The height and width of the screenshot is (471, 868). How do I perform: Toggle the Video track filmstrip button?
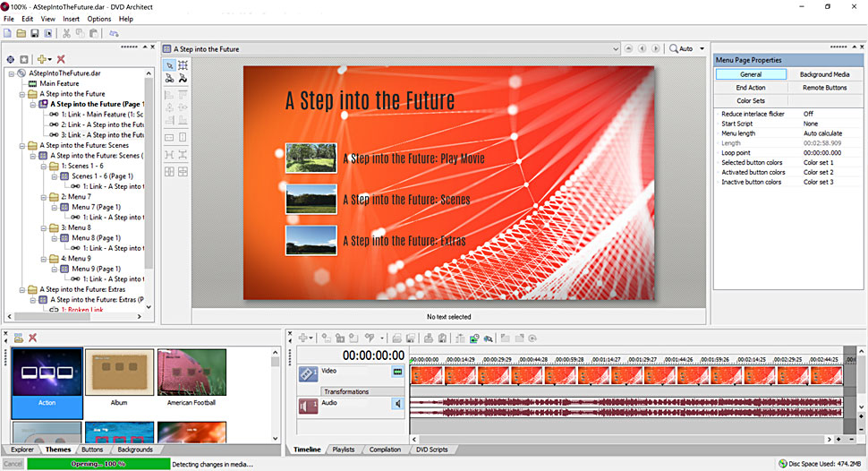(397, 371)
